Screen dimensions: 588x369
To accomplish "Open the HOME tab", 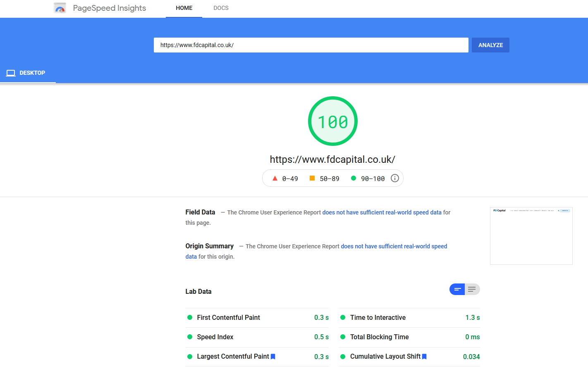I will point(184,8).
